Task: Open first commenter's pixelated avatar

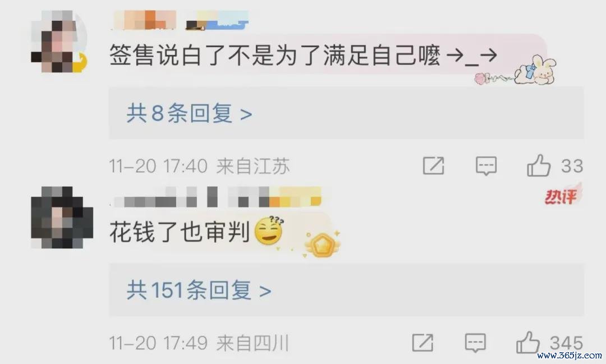Action: [x=59, y=42]
